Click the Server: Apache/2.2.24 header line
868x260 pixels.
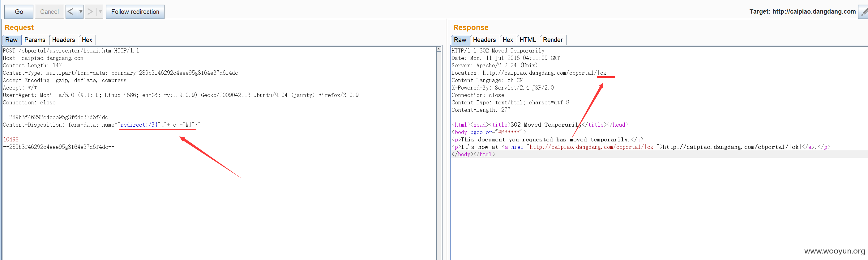[x=494, y=65]
